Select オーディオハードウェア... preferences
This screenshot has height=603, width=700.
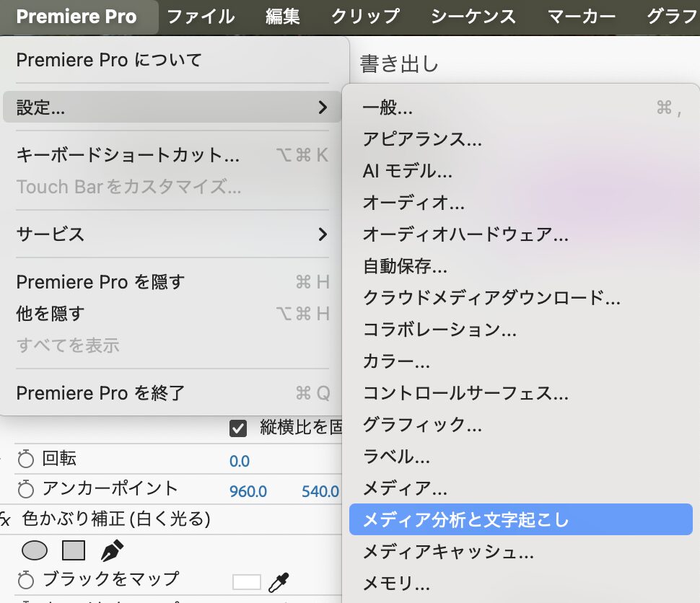point(462,234)
